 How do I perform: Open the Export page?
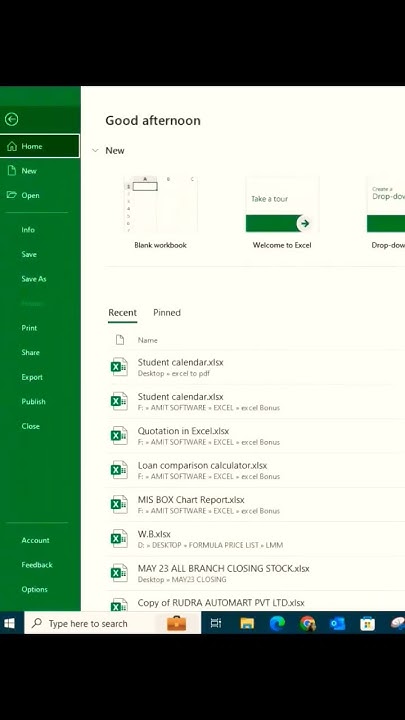coord(32,377)
